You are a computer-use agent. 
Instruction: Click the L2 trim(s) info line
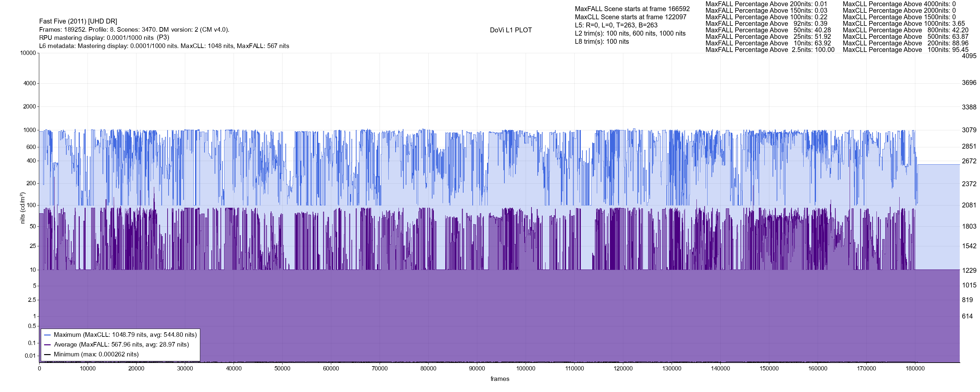pos(630,34)
